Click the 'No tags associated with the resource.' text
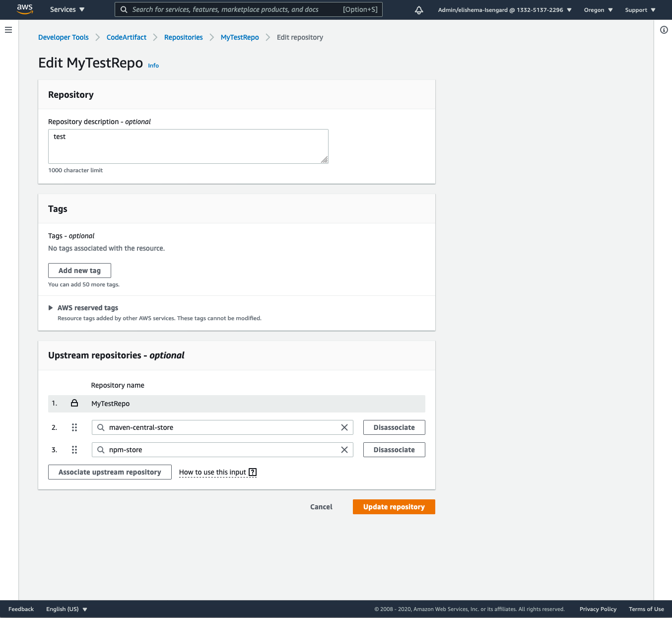Viewport: 672px width, 618px height. [x=106, y=248]
